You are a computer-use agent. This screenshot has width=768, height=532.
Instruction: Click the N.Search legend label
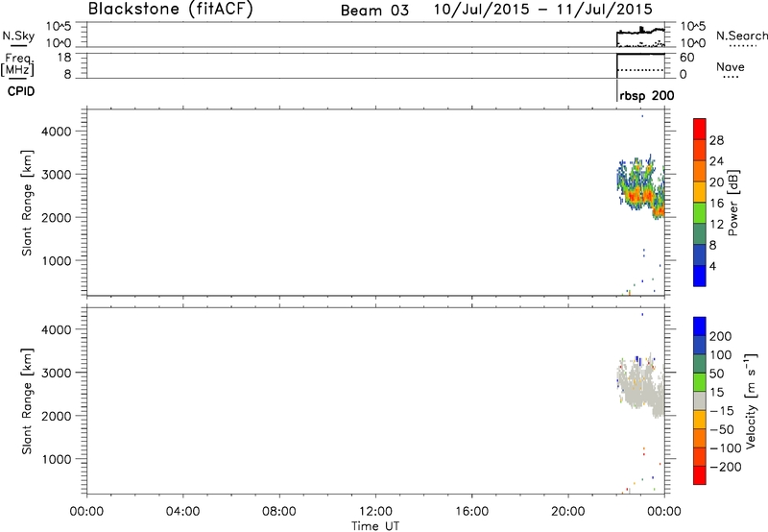click(742, 36)
